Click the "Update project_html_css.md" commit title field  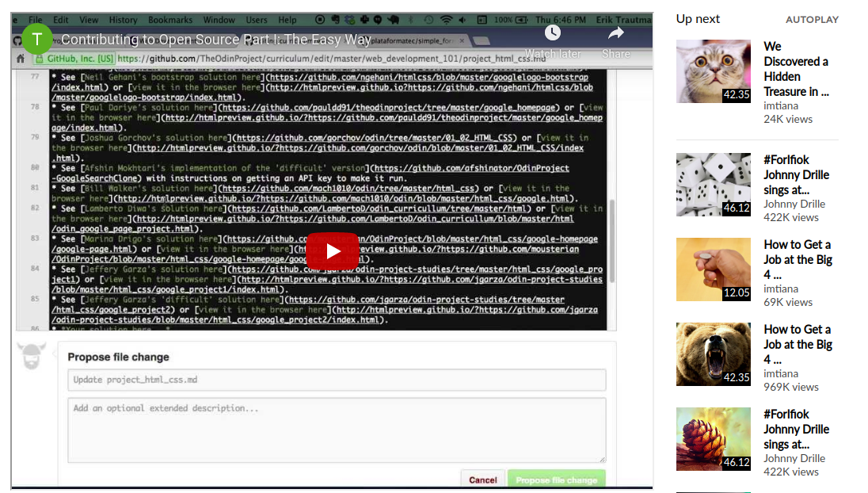337,380
